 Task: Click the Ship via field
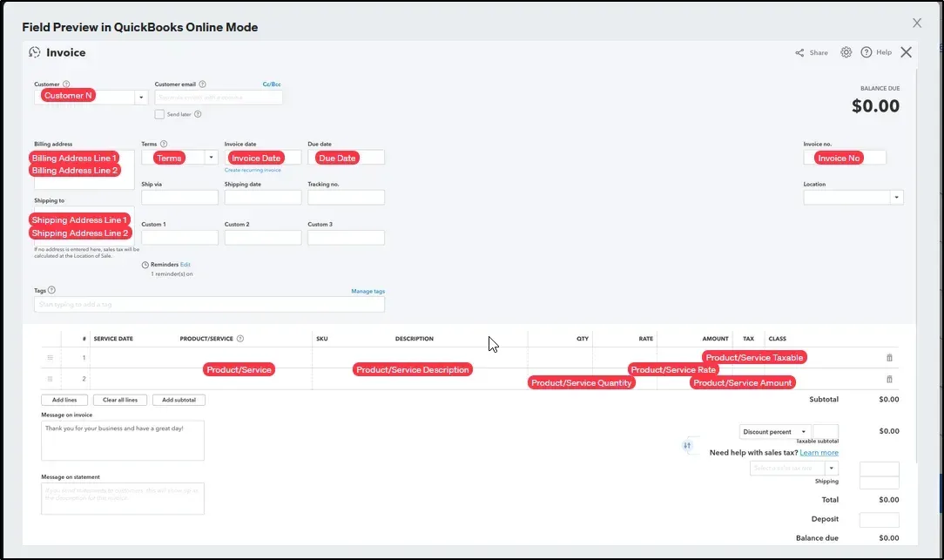click(180, 198)
